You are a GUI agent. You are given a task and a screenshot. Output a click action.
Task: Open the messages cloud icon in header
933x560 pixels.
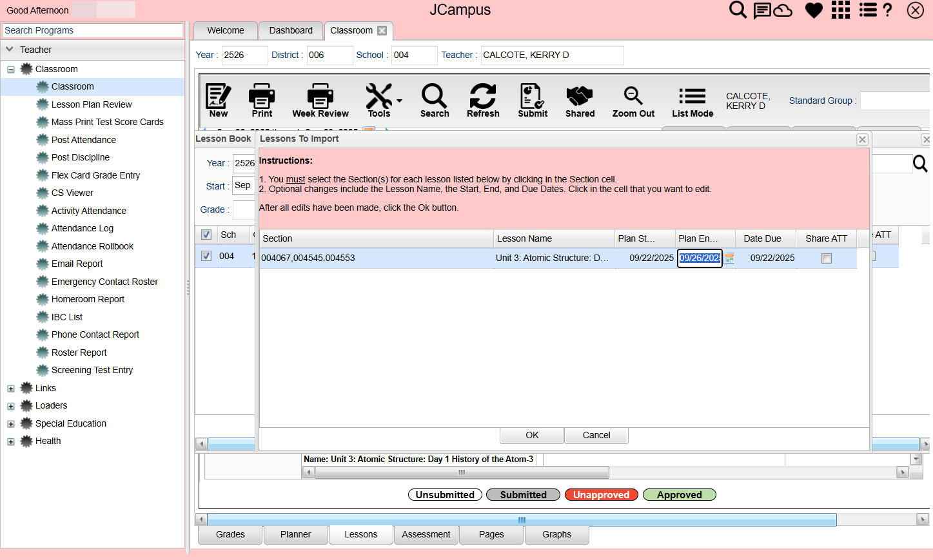tap(783, 10)
